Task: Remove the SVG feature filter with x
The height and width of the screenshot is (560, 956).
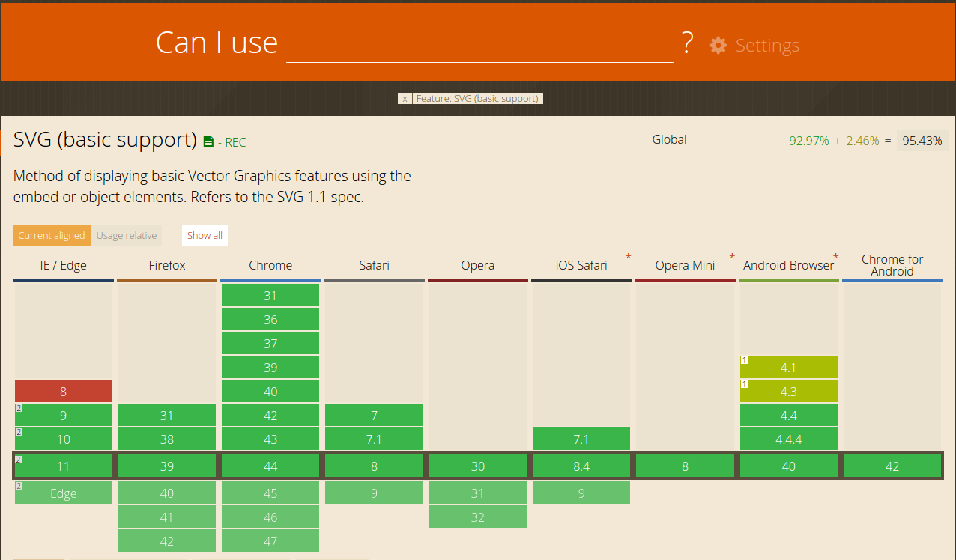Action: 405,98
